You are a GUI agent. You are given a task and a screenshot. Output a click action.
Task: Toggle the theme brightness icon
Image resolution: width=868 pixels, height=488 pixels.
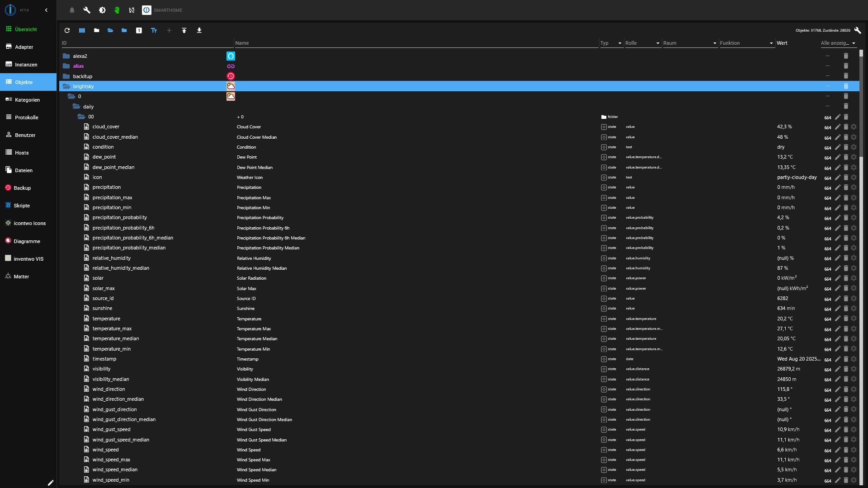coord(102,10)
